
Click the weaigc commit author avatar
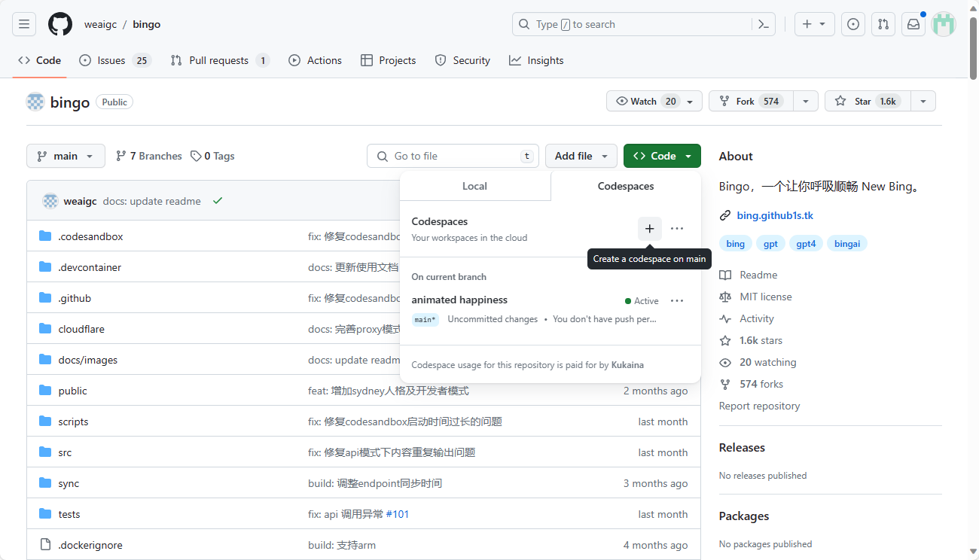click(50, 201)
